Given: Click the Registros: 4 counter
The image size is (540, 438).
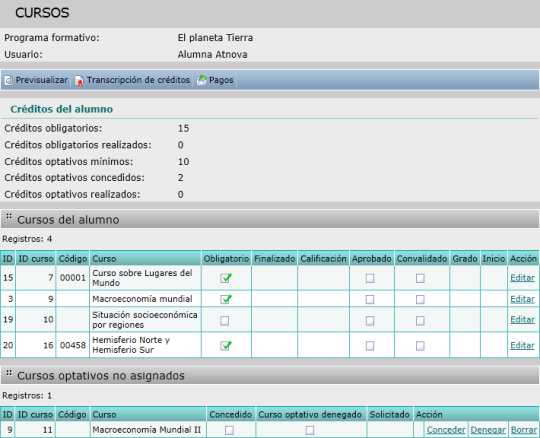Looking at the screenshot, I should [x=27, y=239].
